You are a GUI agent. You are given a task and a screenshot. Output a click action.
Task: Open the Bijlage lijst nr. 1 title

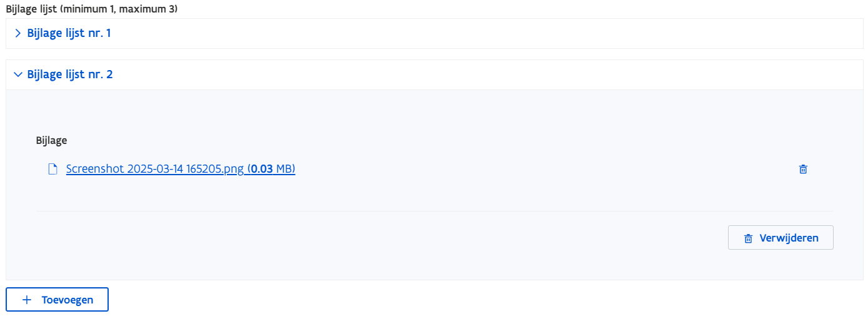[x=69, y=33]
